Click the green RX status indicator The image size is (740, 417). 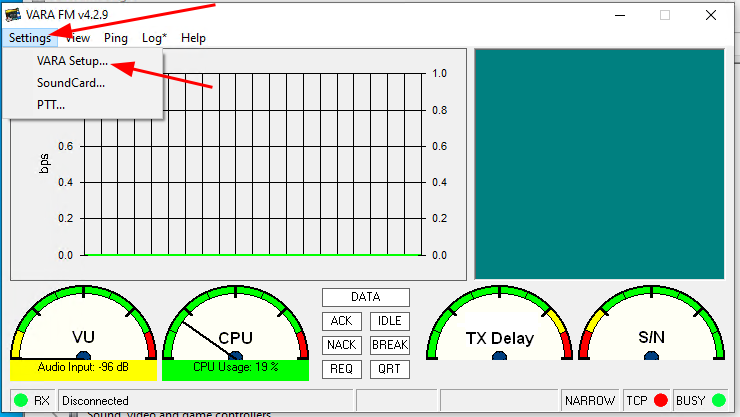tap(21, 400)
